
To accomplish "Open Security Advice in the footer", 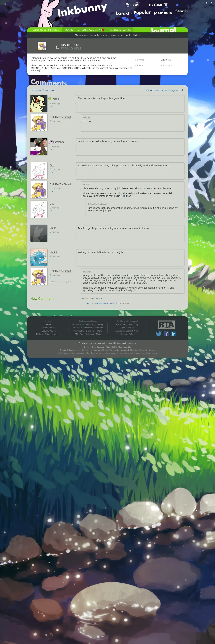I will [49, 331].
